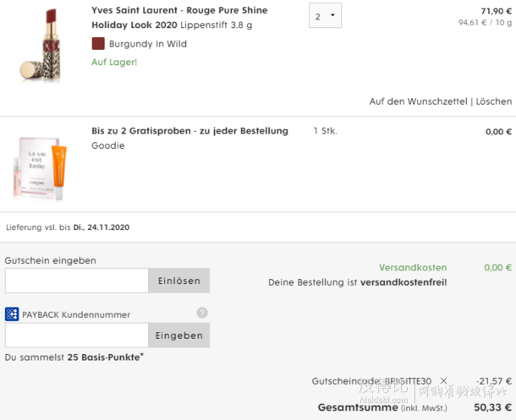Image resolution: width=516 pixels, height=420 pixels.
Task: Click the Auf Lager! stock status text
Action: pos(114,63)
